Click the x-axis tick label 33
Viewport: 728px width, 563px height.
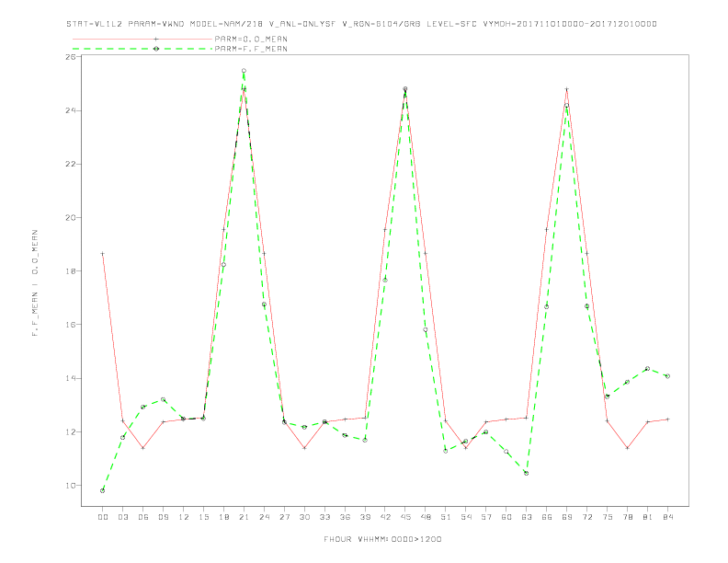(x=324, y=517)
